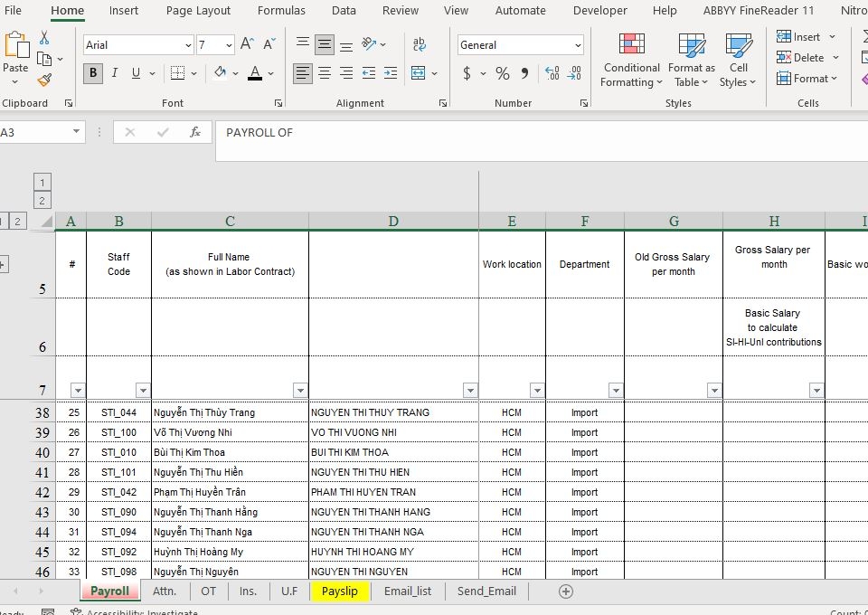Toggle Italic formatting

point(115,73)
